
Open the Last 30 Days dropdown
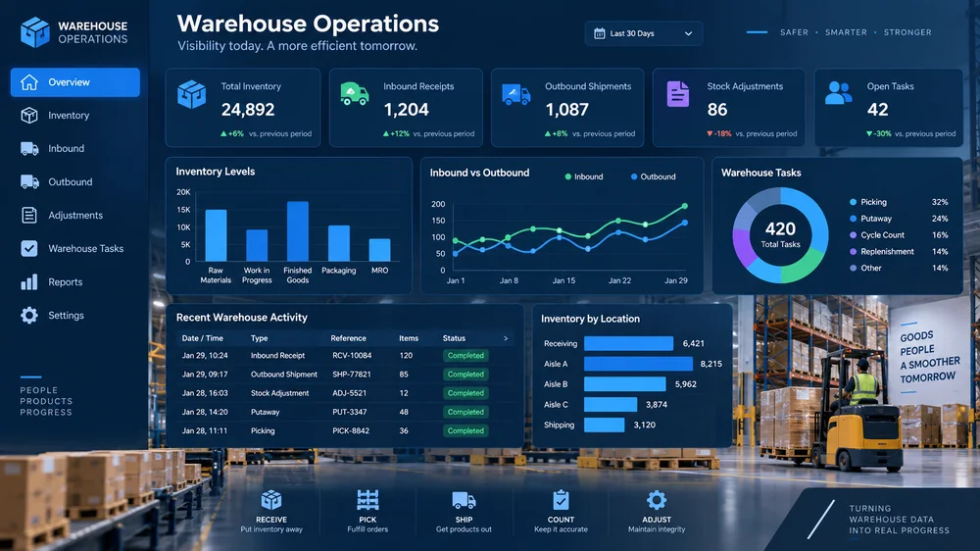pyautogui.click(x=644, y=33)
